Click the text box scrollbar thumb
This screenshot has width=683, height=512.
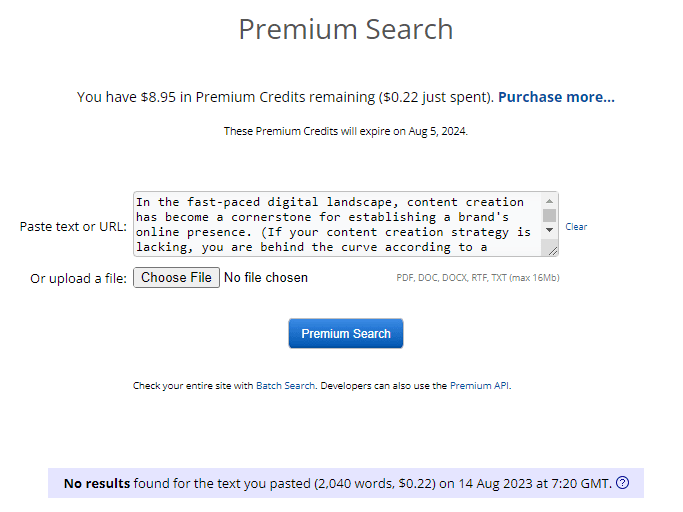pyautogui.click(x=549, y=215)
